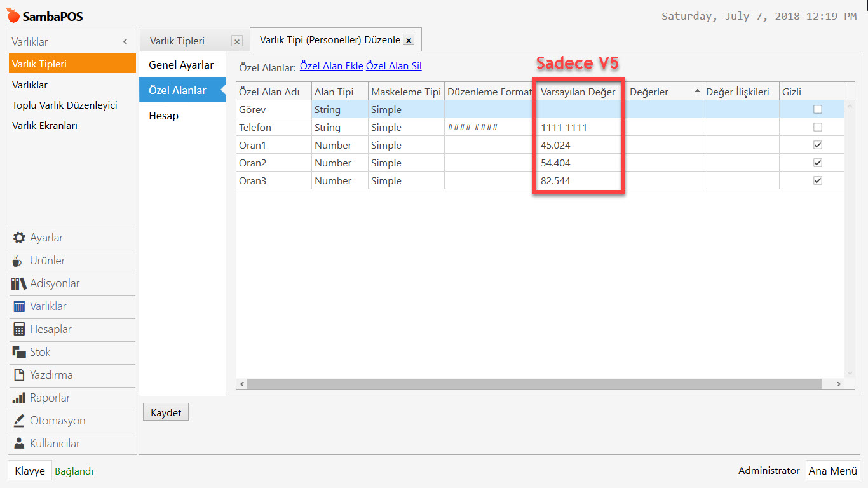Select the Ürünler module icon
Viewport: 868px width, 488px height.
point(43,261)
